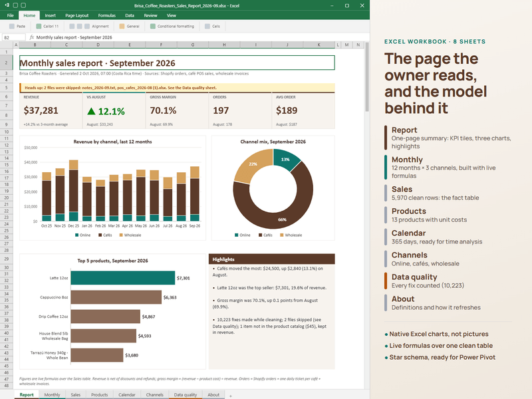The image size is (532, 399).
Task: Go to the Calendar sheet tab
Action: 127,394
